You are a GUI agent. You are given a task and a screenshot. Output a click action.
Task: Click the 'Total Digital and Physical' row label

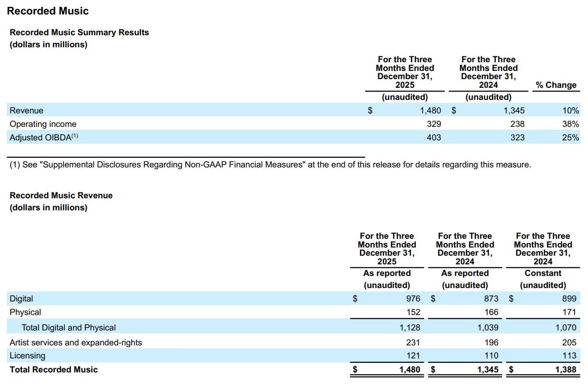click(x=68, y=328)
